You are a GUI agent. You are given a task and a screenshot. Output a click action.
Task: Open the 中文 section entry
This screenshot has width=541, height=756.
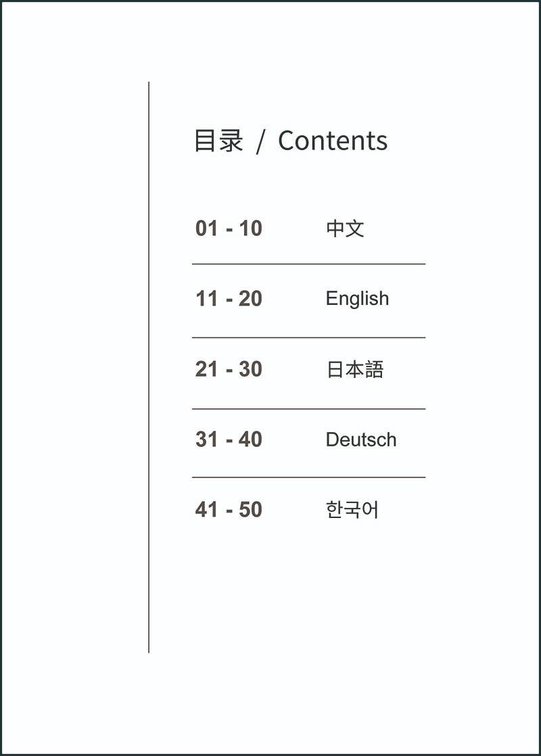click(x=346, y=229)
